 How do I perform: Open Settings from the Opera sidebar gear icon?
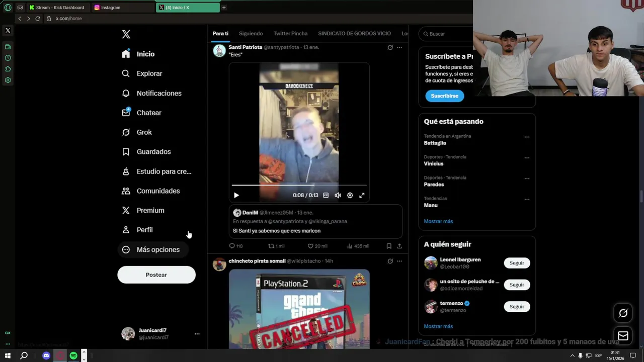pos(8,80)
